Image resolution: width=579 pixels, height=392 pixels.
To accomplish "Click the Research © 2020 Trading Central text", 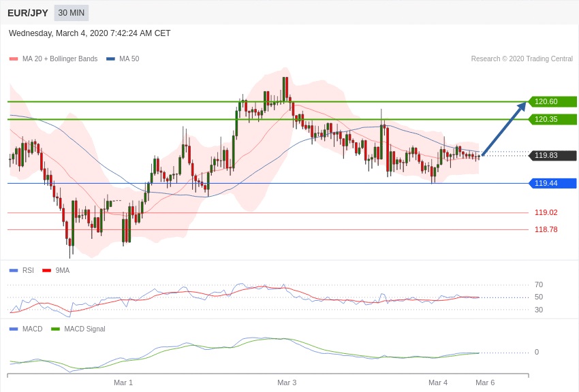I will 522,59.
